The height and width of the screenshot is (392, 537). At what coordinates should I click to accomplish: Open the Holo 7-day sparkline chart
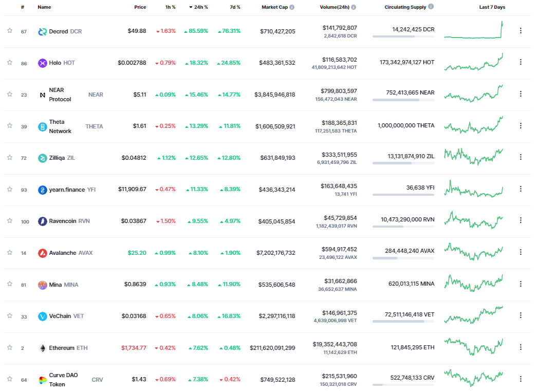click(x=474, y=62)
